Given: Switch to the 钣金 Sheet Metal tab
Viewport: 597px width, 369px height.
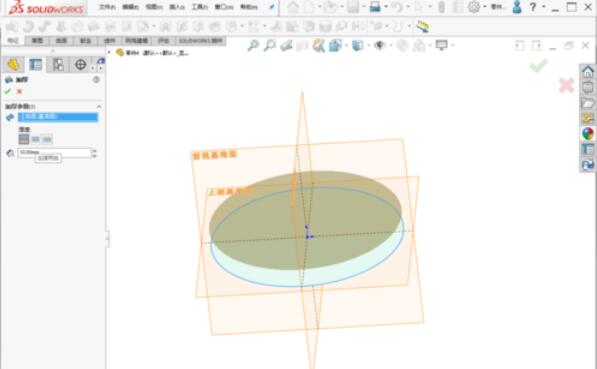Looking at the screenshot, I should tap(85, 40).
